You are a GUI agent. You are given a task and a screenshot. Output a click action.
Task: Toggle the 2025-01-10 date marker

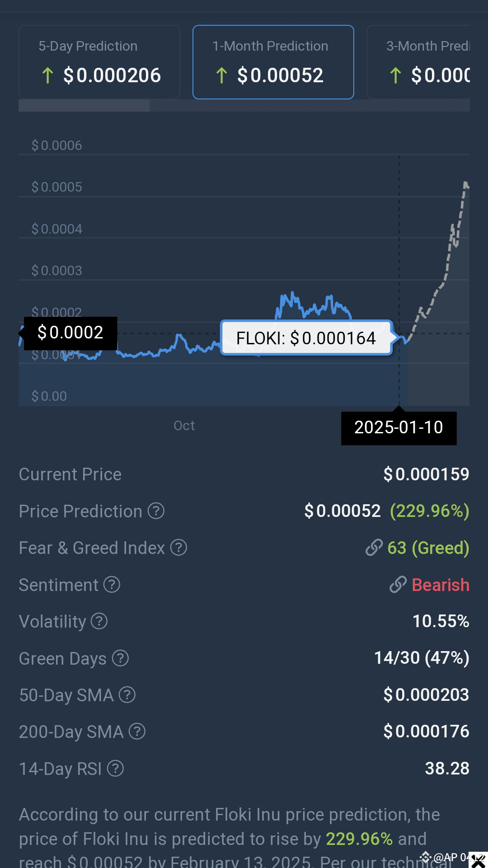[399, 427]
